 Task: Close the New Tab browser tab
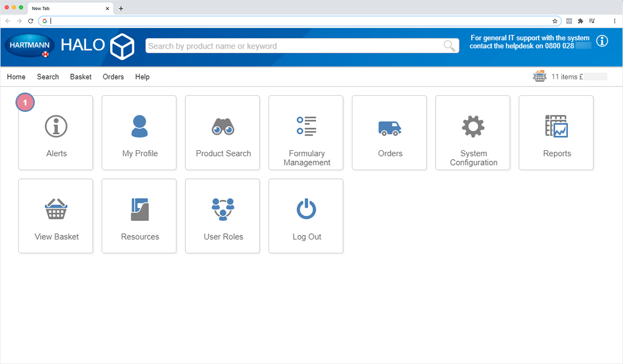(x=108, y=8)
